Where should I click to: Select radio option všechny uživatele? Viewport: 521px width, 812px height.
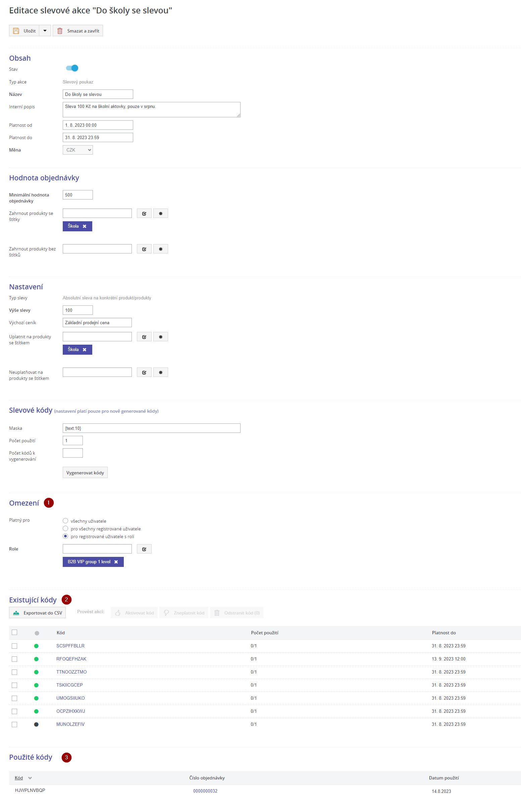(x=66, y=521)
